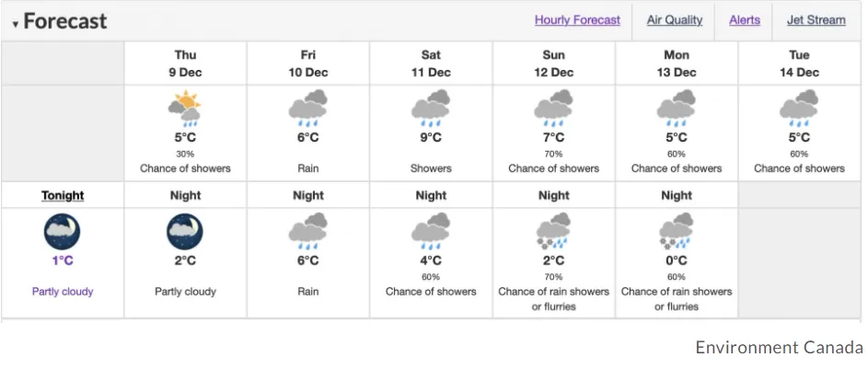Click Friday night's rain cloud icon
Screen dimensions: 868x369
point(308,232)
